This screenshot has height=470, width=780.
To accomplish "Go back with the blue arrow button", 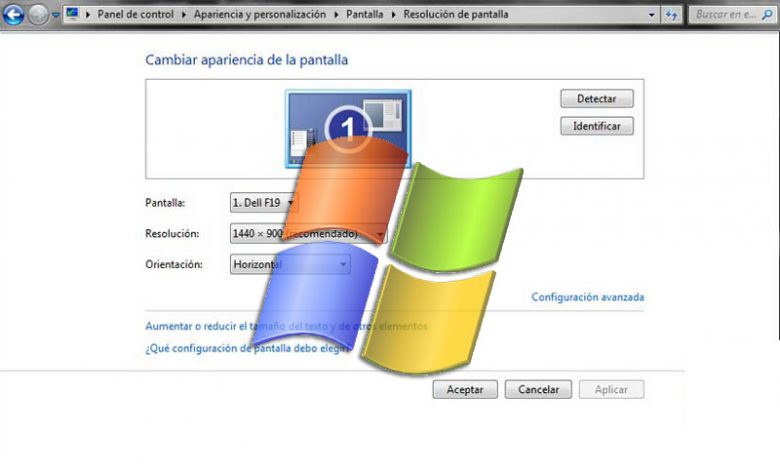I will [x=13, y=14].
